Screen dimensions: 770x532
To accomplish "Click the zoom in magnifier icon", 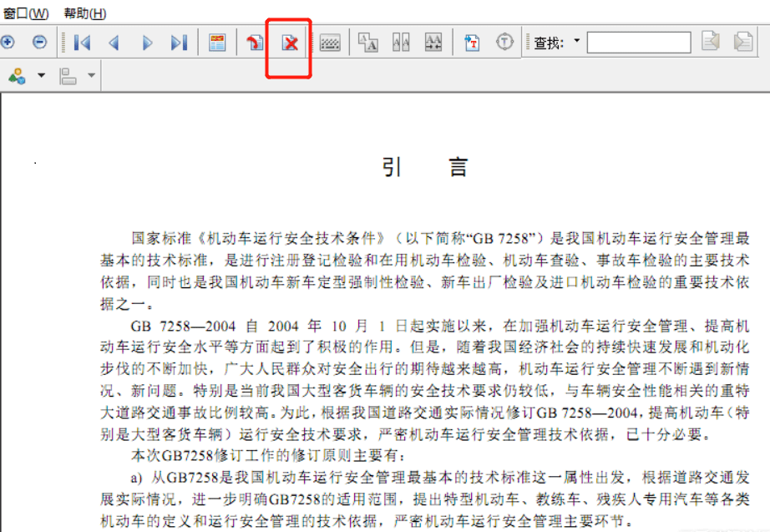I will [8, 42].
